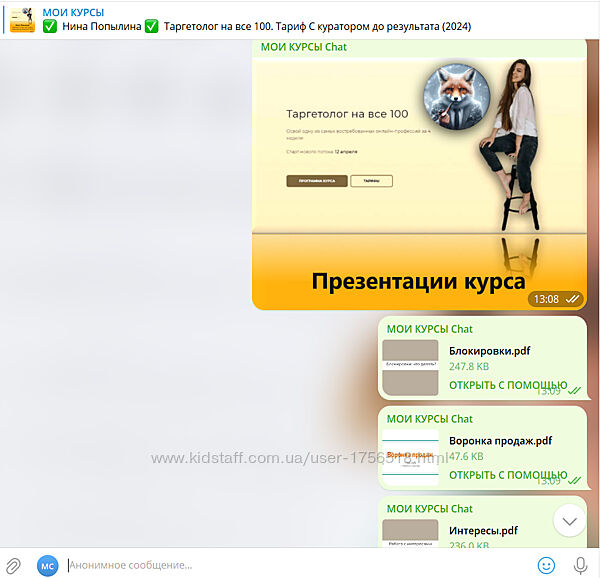Click ПРОГРАММА КУРСА button in the image
The height and width of the screenshot is (578, 600).
316,181
